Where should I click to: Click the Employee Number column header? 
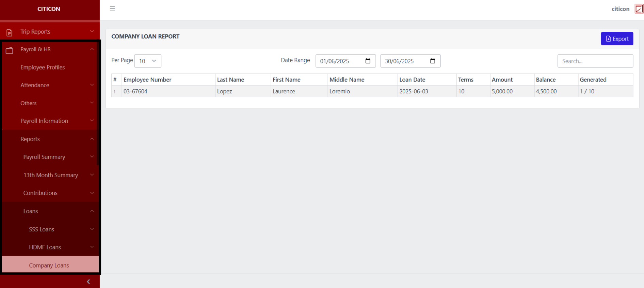[147, 80]
